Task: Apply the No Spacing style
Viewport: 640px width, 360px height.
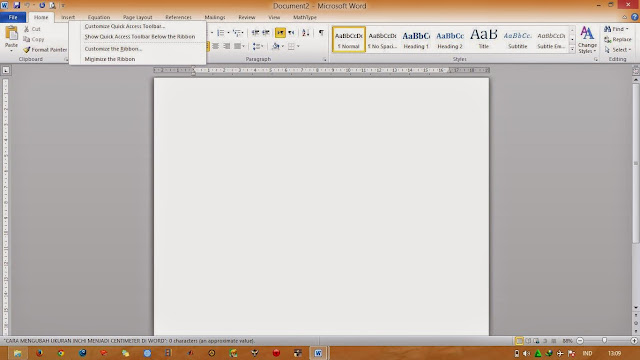Action: click(x=382, y=40)
